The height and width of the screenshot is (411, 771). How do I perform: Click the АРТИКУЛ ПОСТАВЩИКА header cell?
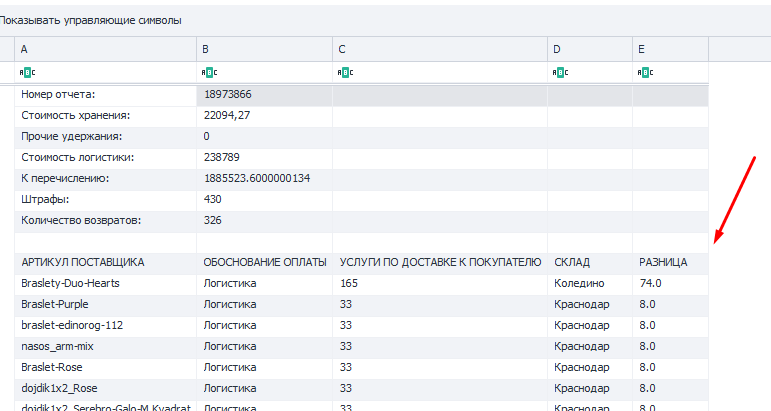106,263
